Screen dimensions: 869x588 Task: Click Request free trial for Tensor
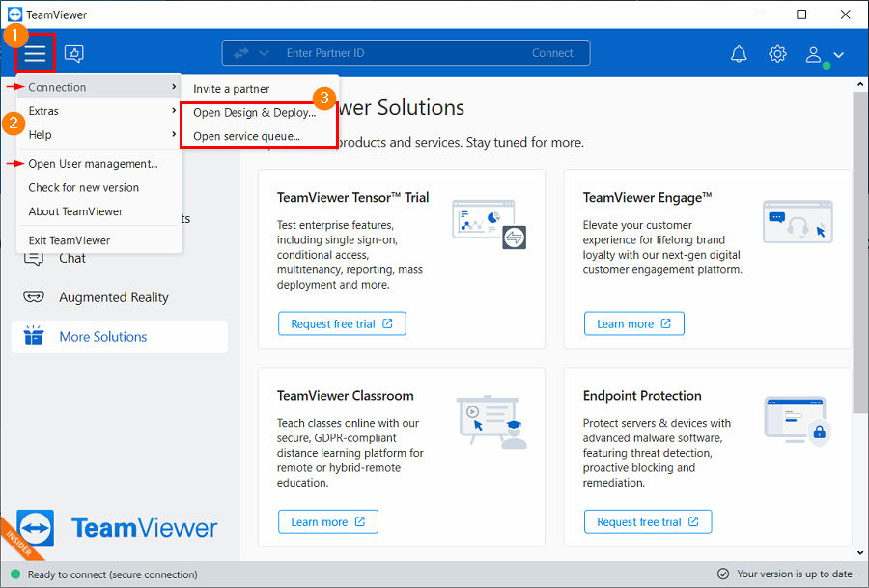(x=342, y=323)
